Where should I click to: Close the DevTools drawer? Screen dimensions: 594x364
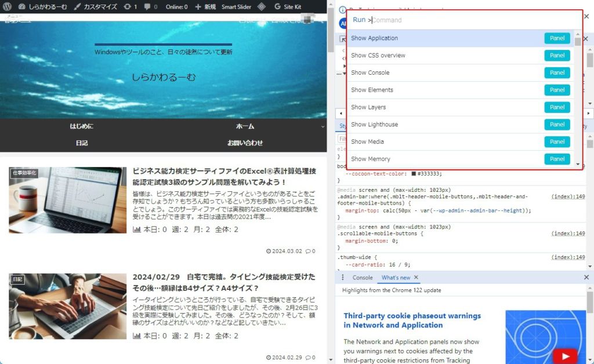tap(586, 278)
